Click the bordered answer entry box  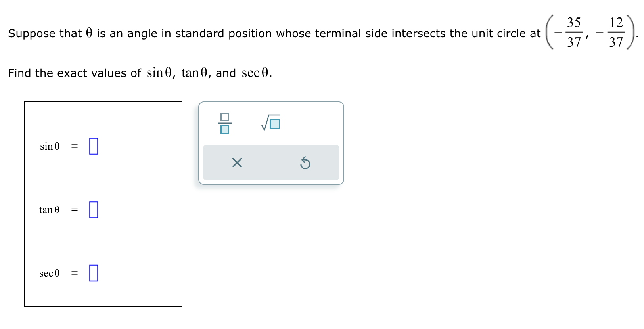[x=103, y=204]
